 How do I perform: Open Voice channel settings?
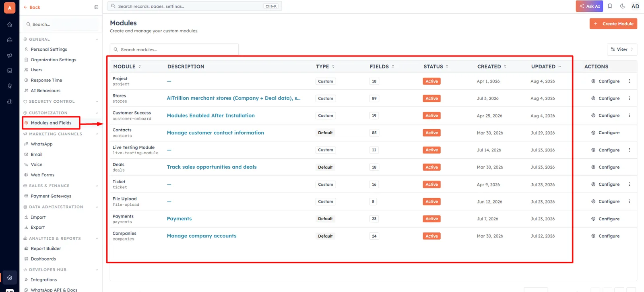click(36, 164)
